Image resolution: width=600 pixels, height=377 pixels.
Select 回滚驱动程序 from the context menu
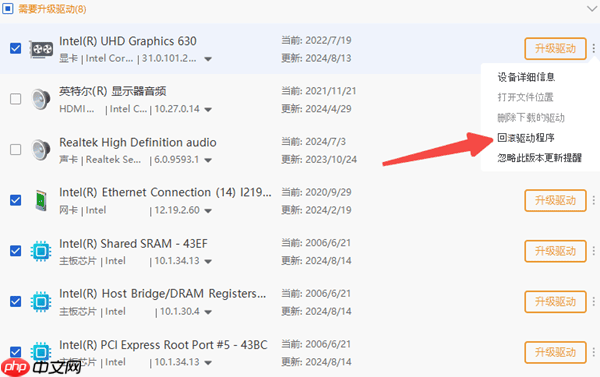(x=526, y=138)
